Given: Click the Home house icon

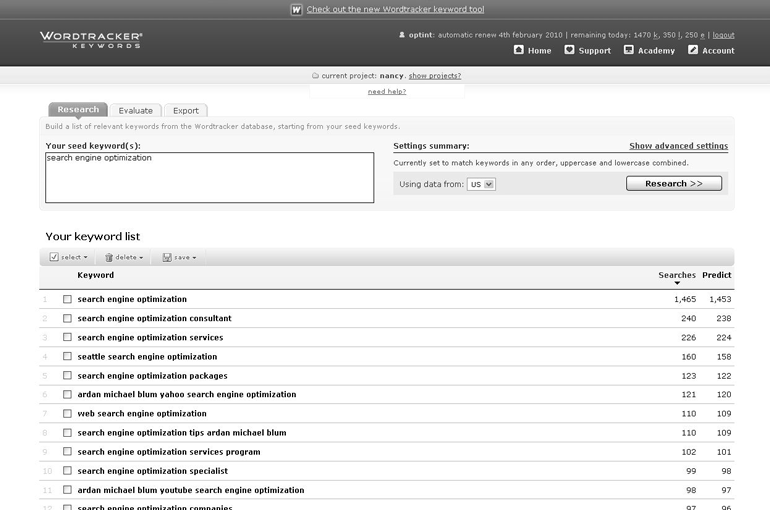Looking at the screenshot, I should (519, 50).
